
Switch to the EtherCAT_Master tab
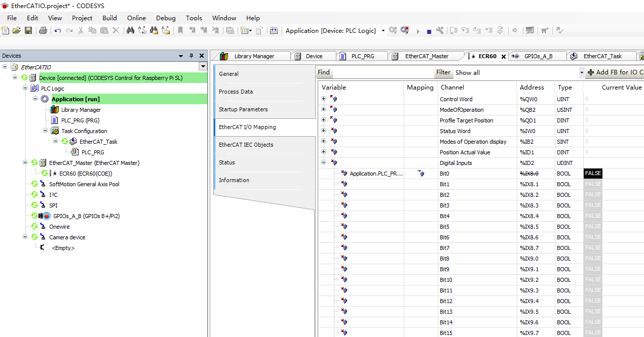[x=427, y=56]
